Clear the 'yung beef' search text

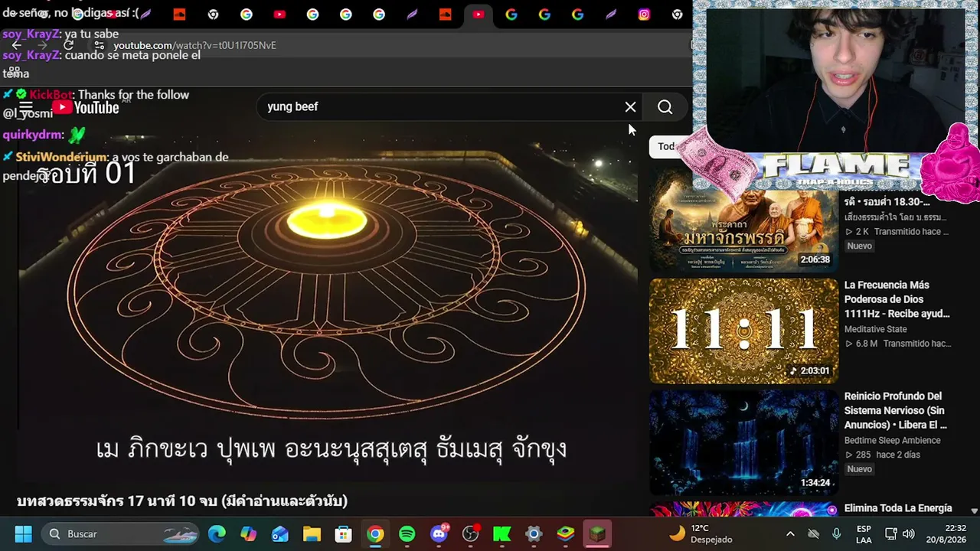[x=630, y=107]
